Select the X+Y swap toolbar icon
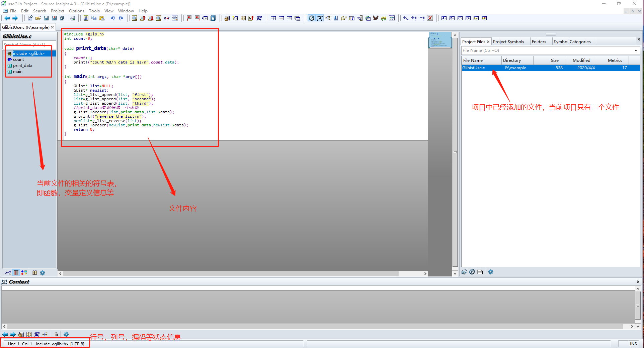The height and width of the screenshot is (348, 644). [x=167, y=18]
